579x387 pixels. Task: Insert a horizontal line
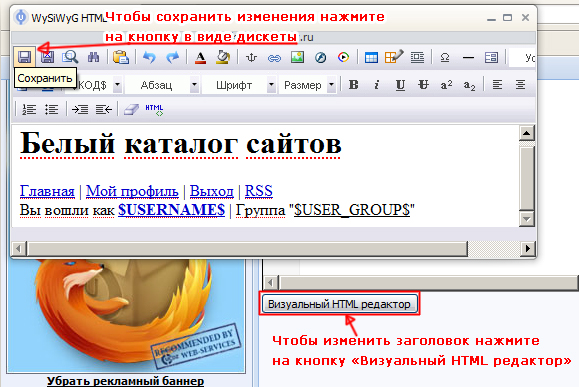click(468, 58)
